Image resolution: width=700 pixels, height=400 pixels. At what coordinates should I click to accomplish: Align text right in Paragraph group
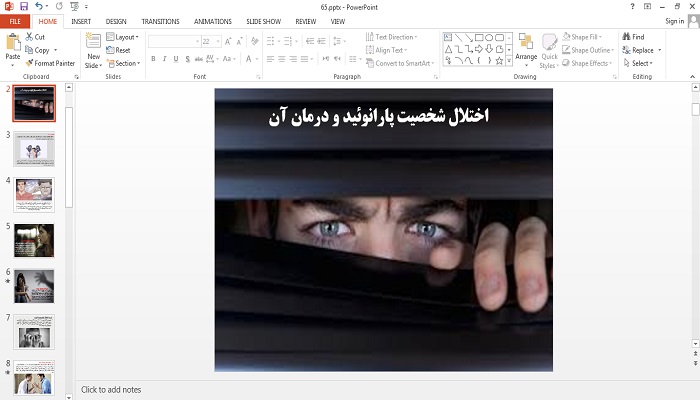[293, 59]
